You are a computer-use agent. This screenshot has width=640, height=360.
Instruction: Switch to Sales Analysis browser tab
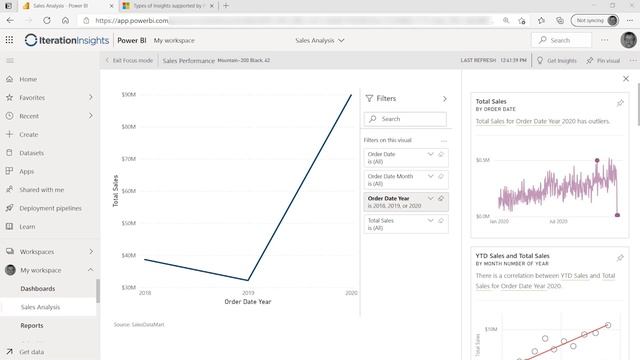tap(60, 6)
